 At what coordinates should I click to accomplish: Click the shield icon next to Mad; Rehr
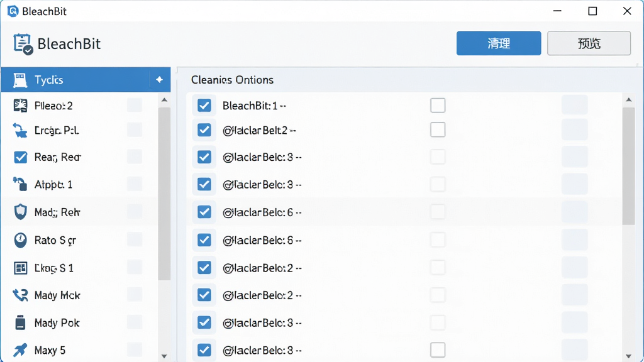click(20, 212)
